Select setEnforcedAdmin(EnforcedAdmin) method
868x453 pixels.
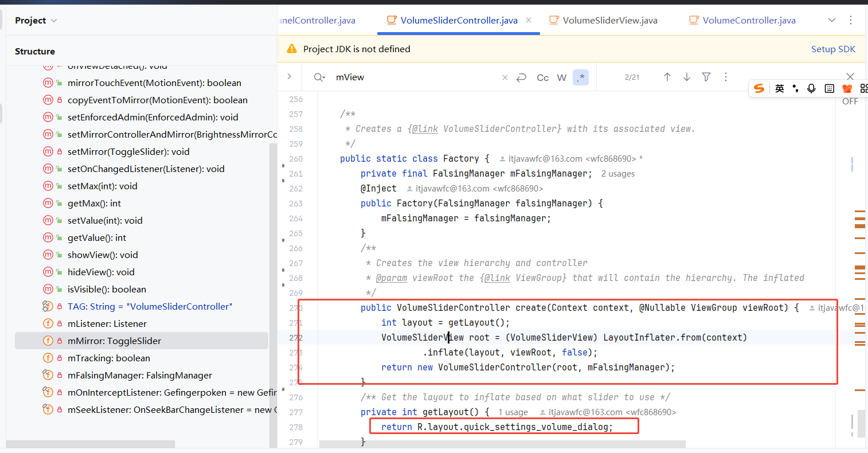[153, 118]
